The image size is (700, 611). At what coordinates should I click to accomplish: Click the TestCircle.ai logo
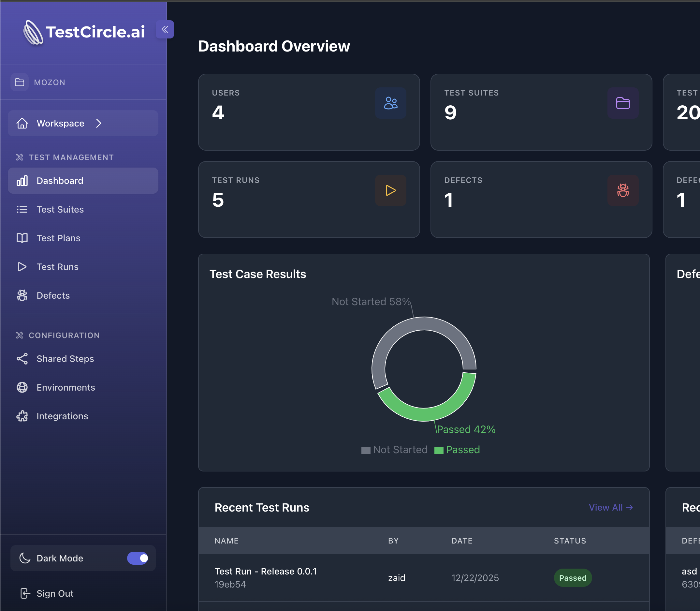(x=84, y=32)
